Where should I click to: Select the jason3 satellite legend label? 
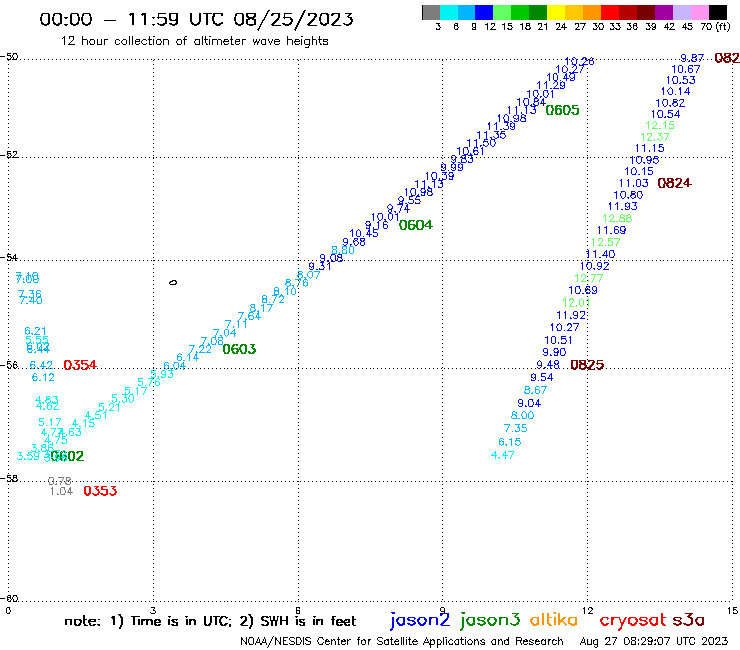pyautogui.click(x=489, y=620)
